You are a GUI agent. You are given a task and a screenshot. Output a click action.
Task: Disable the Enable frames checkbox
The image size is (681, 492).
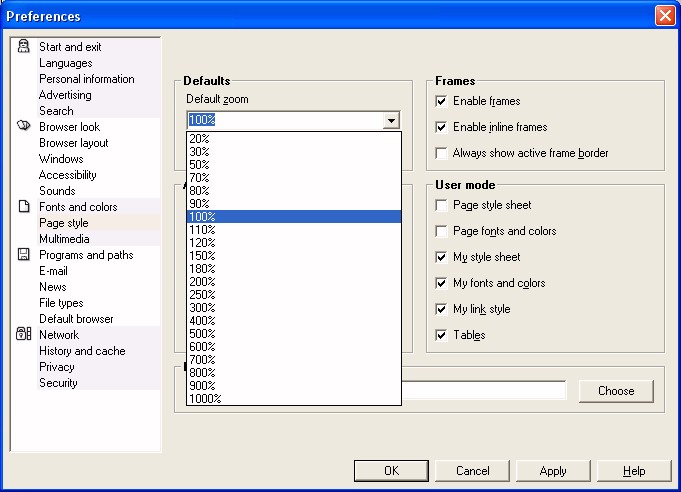tap(442, 101)
